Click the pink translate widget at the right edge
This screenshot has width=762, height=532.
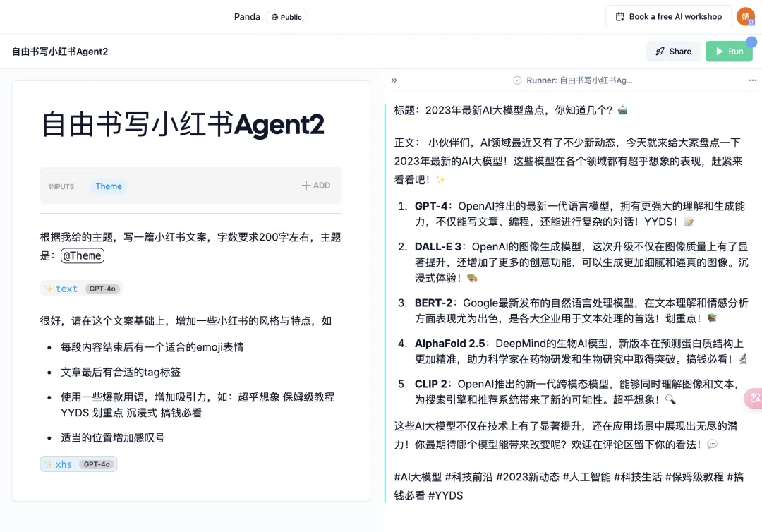pyautogui.click(x=754, y=398)
